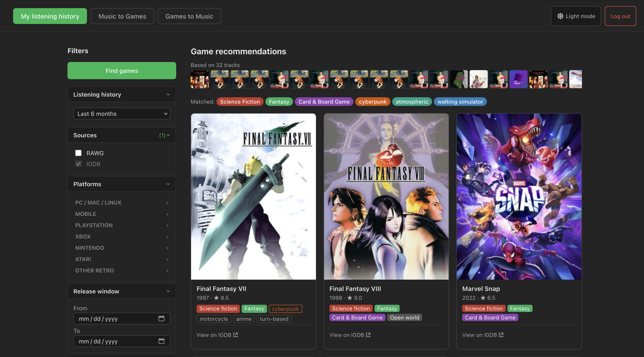Viewport: 644px width, 357px height.
Task: Select the purple New album track thumbnail
Action: [519, 79]
